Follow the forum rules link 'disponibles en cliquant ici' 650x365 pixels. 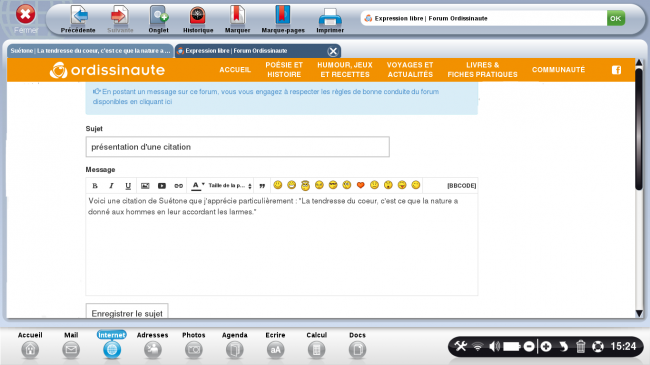(132, 102)
